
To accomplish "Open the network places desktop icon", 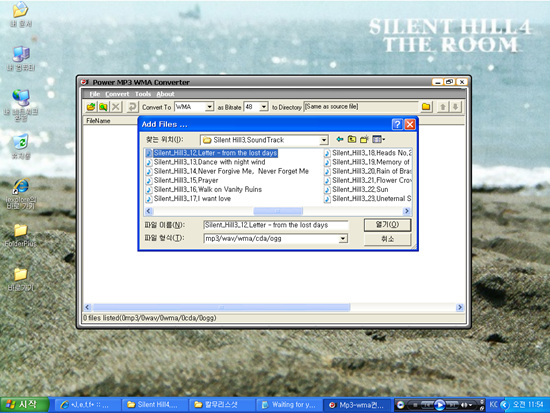I will tap(21, 105).
